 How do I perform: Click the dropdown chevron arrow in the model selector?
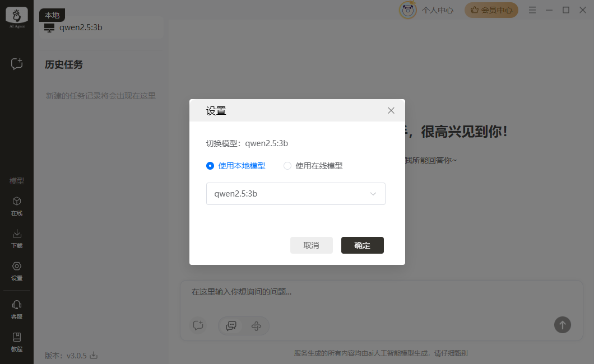(373, 194)
